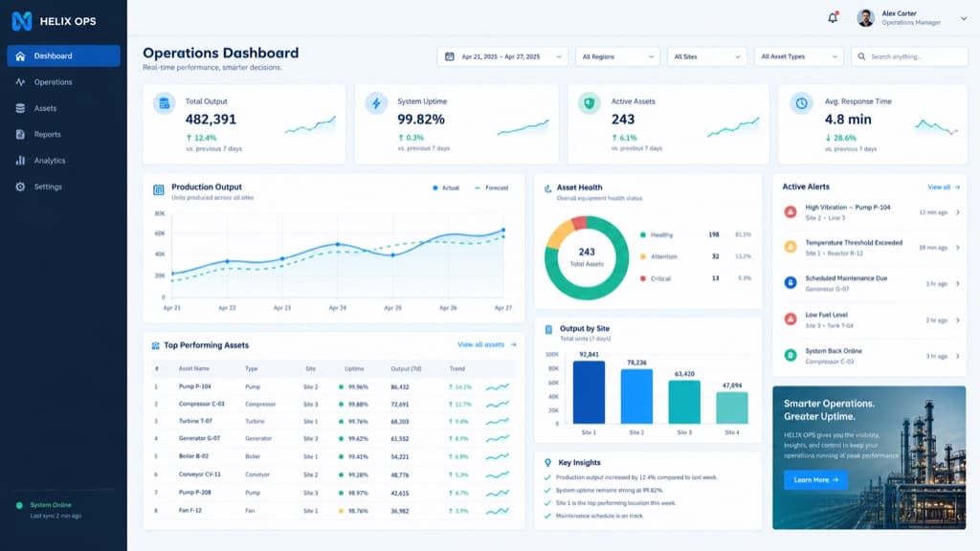Click the calendar icon in date filter
The height and width of the screenshot is (551, 980).
[x=450, y=56]
